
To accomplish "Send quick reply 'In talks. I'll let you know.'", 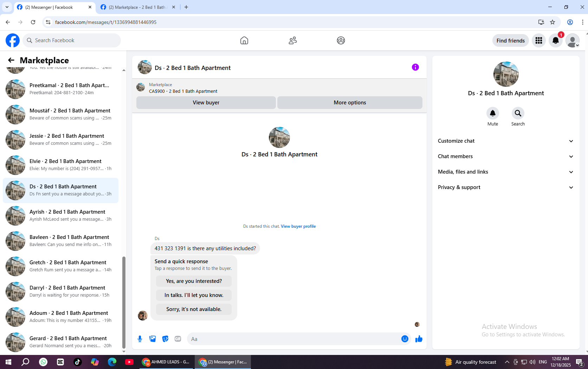I will 194,295.
